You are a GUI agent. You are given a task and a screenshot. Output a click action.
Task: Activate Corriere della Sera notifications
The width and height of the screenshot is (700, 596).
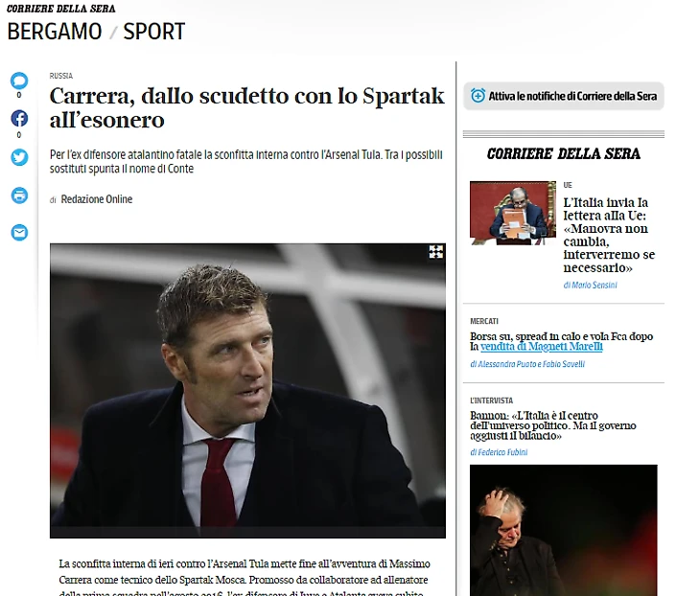click(564, 96)
